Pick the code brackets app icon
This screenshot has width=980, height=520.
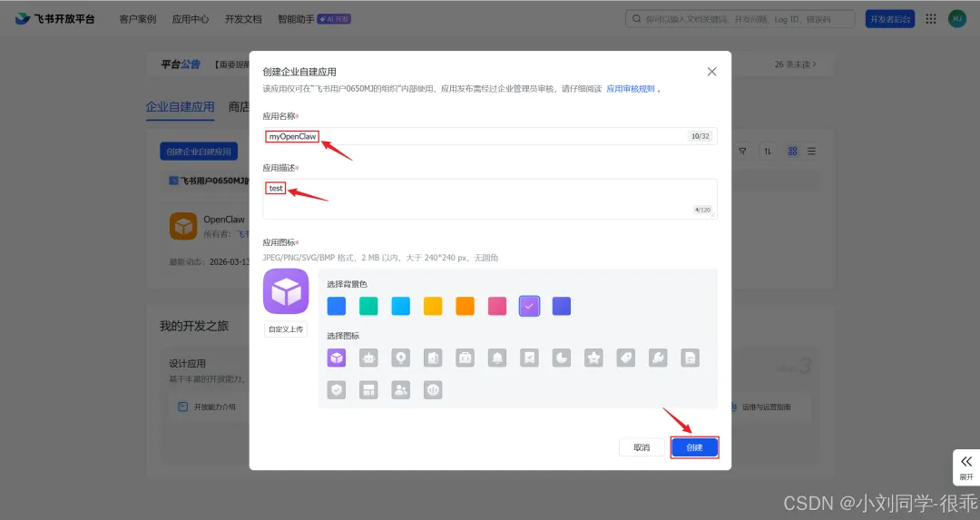click(433, 390)
